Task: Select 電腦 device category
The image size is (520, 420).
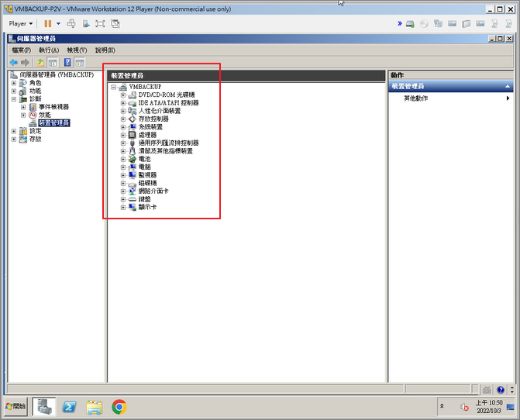Action: pyautogui.click(x=145, y=167)
